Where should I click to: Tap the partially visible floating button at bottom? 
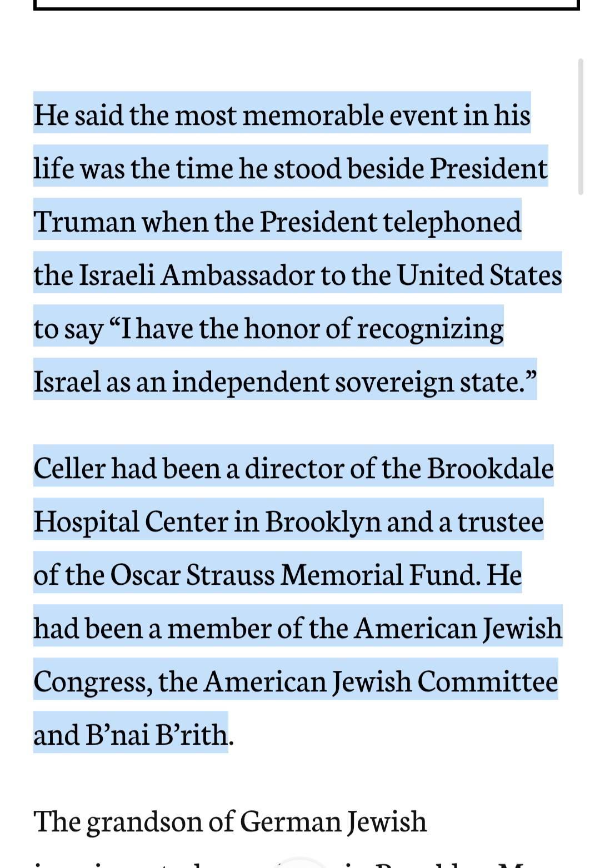point(301,862)
